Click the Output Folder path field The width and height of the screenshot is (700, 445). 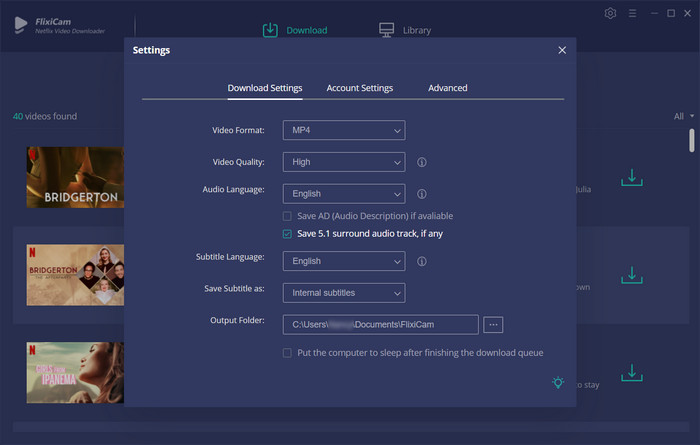coord(380,324)
